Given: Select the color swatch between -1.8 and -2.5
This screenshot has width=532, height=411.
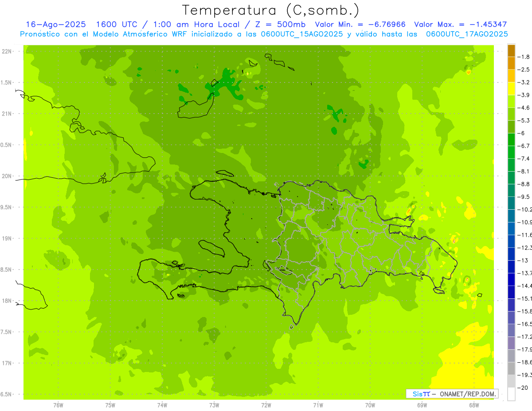Looking at the screenshot, I should tap(511, 63).
